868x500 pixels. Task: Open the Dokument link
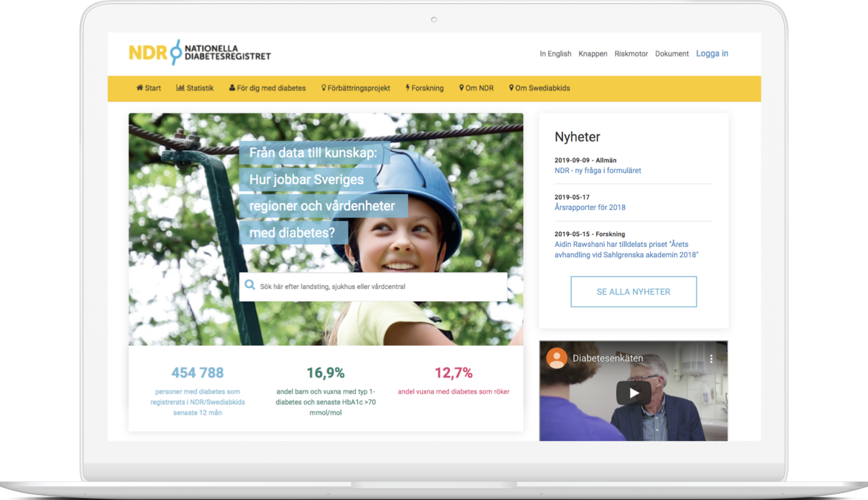pos(672,54)
